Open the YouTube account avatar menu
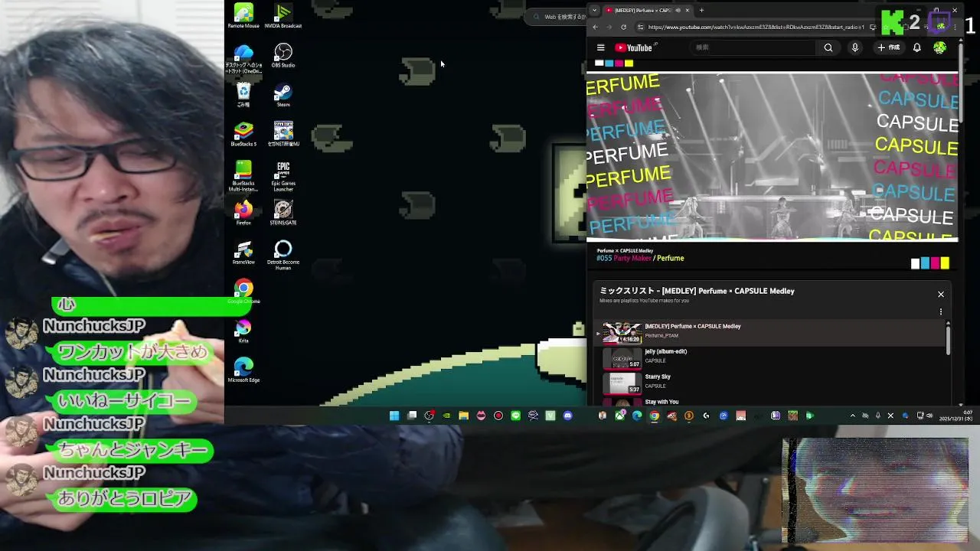980x551 pixels. pyautogui.click(x=939, y=47)
